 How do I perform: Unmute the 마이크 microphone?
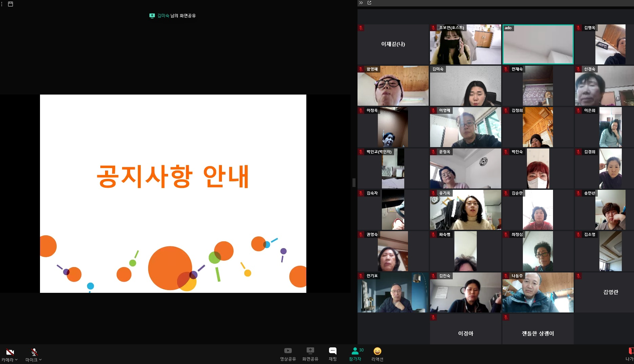click(34, 352)
